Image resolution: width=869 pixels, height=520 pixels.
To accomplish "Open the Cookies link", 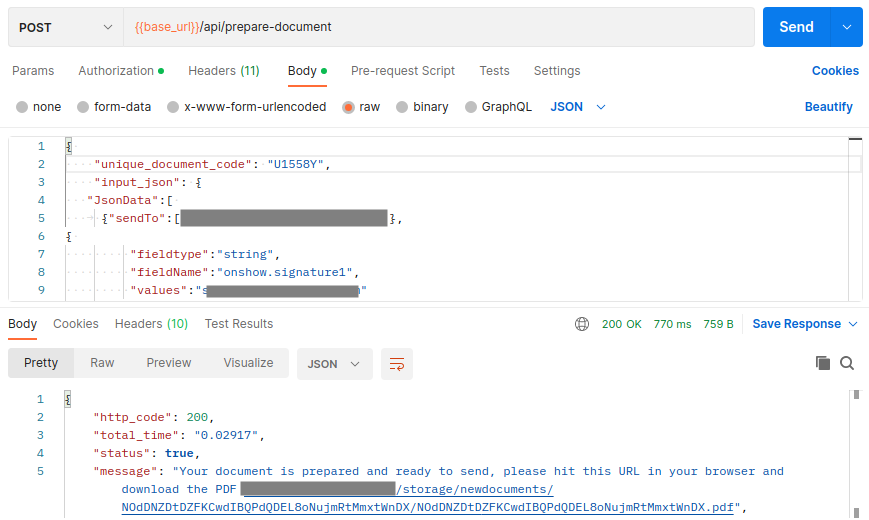I will coord(835,71).
